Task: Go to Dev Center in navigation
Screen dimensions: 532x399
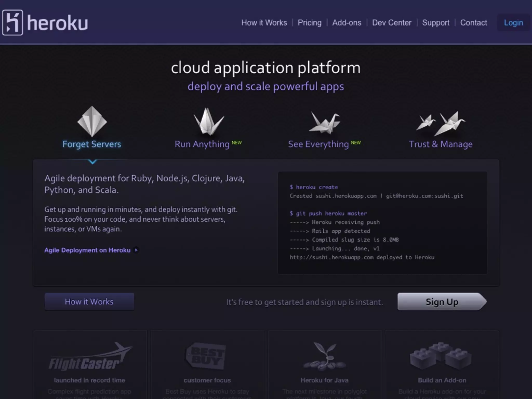Action: [x=391, y=23]
